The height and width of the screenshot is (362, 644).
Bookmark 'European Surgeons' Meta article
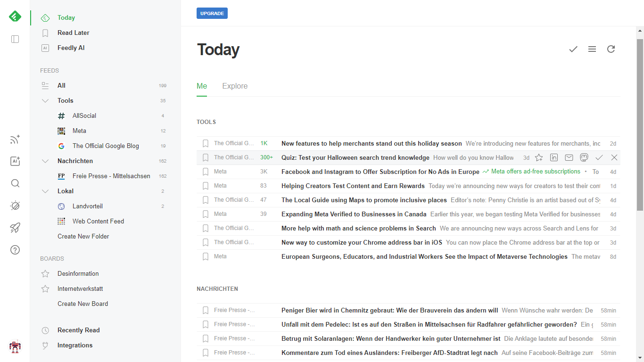206,256
